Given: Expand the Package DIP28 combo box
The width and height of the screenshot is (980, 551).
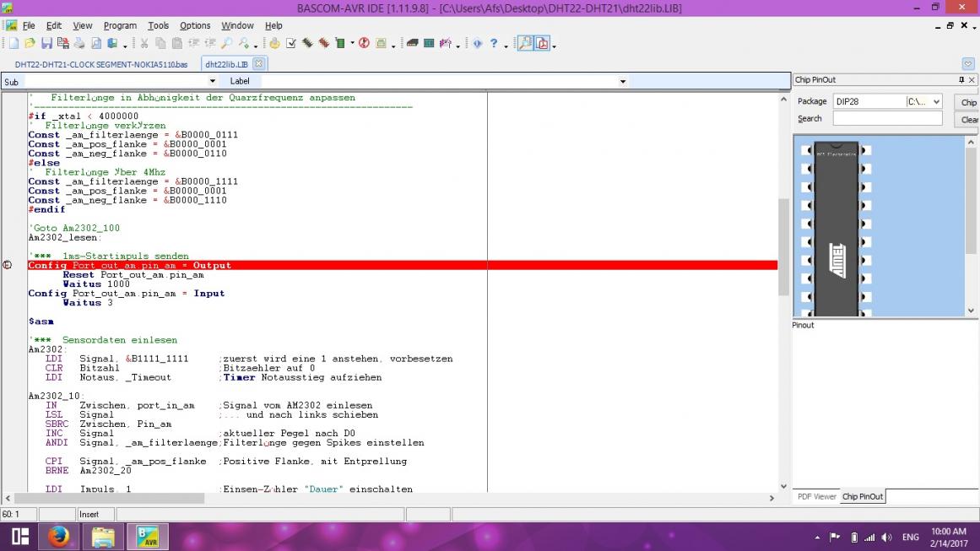Looking at the screenshot, I should [935, 102].
